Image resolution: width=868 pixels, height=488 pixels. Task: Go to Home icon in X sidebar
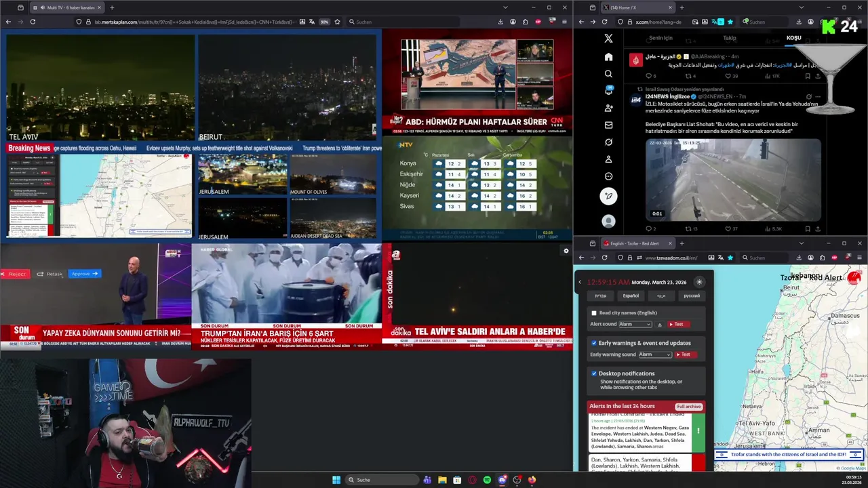point(608,57)
